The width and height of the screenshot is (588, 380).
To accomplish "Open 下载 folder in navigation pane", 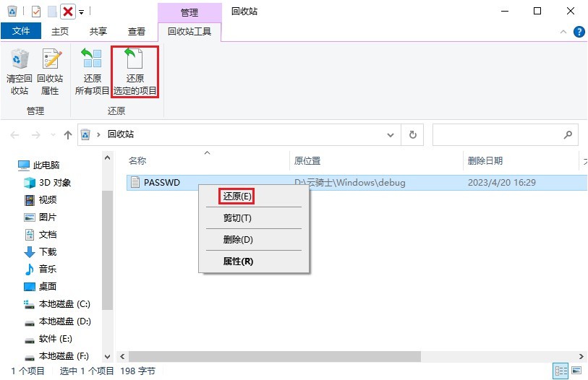I will (x=40, y=252).
